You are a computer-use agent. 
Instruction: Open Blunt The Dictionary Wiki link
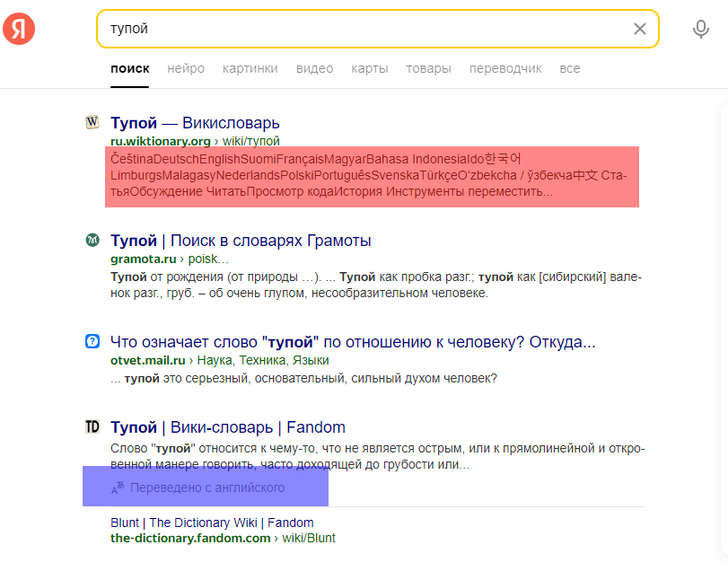[212, 523]
